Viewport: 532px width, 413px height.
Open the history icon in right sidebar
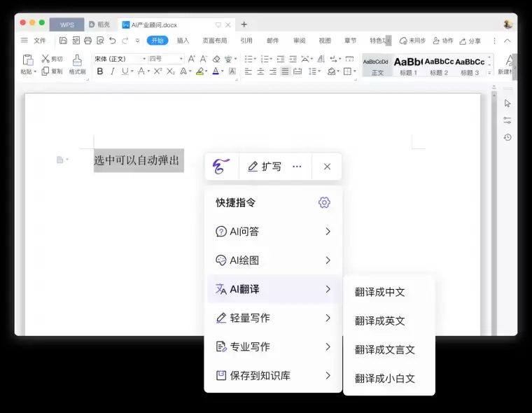(x=507, y=137)
